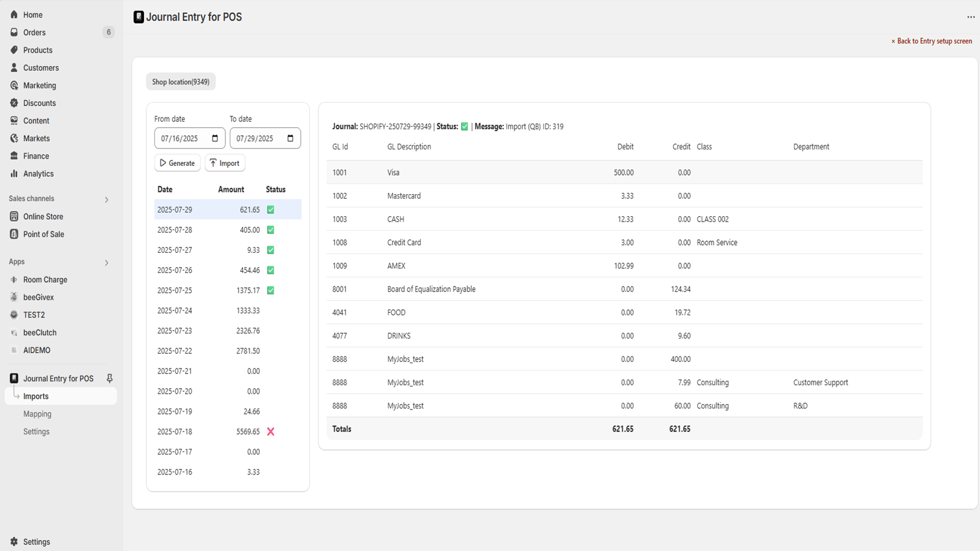Open Finance from the sidebar
The width and height of the screenshot is (980, 551).
point(34,156)
